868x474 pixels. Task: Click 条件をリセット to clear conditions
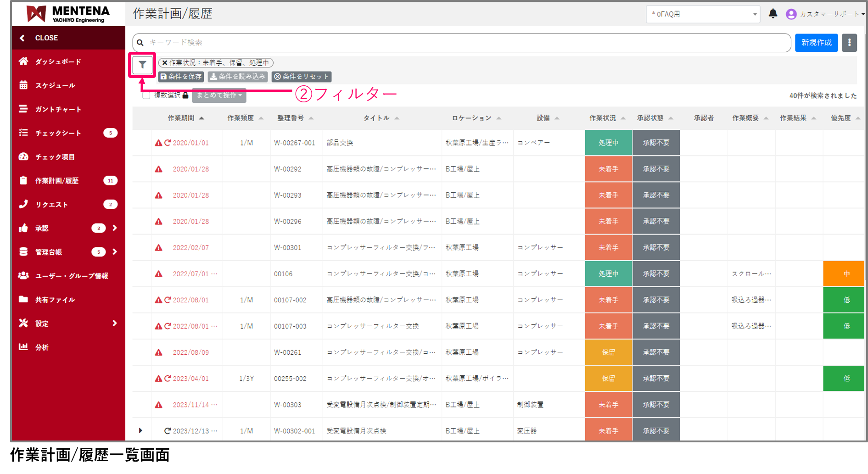click(x=302, y=77)
